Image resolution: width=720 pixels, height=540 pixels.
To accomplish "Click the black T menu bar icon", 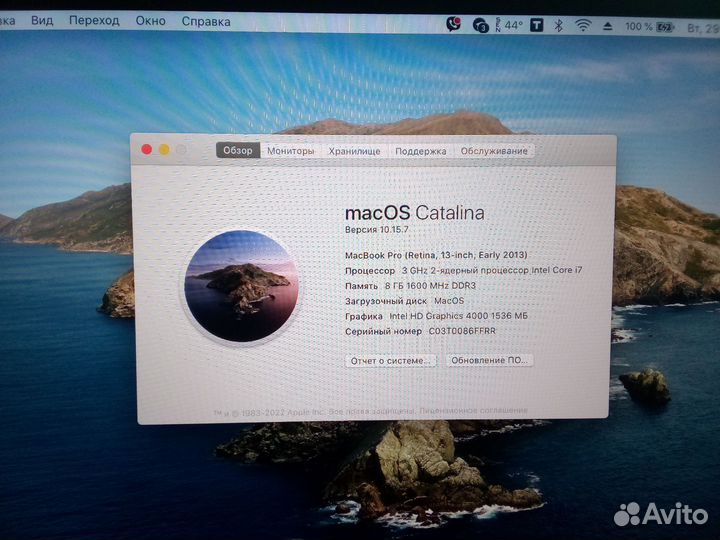I will coord(536,25).
